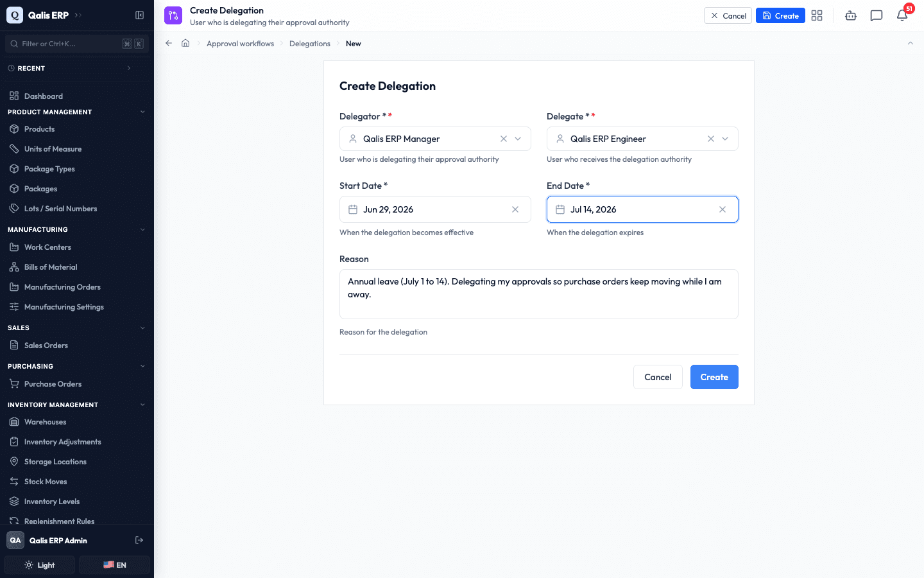Open the AI assistant robot icon

(851, 15)
